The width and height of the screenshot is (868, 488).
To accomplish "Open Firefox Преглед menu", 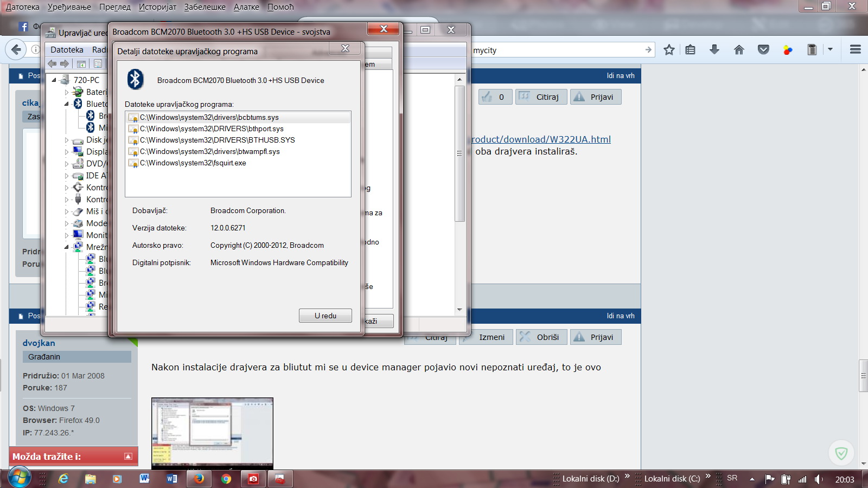I will coord(115,7).
